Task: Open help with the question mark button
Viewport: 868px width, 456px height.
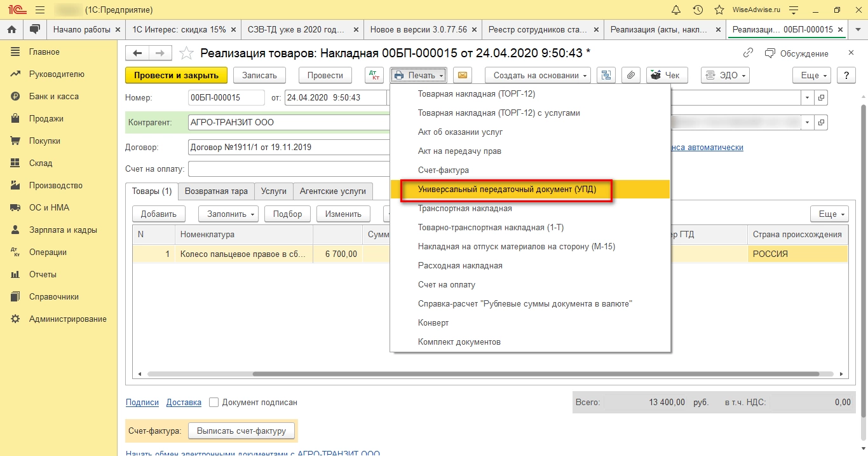Action: pyautogui.click(x=846, y=75)
